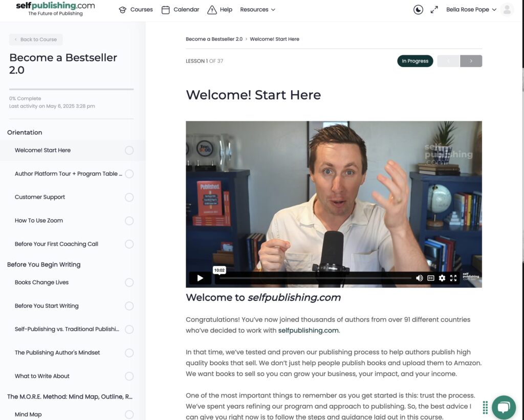Screen dimensions: 524x420
Task: Open Author Platform Tour + Program Table lesson
Action: click(69, 174)
